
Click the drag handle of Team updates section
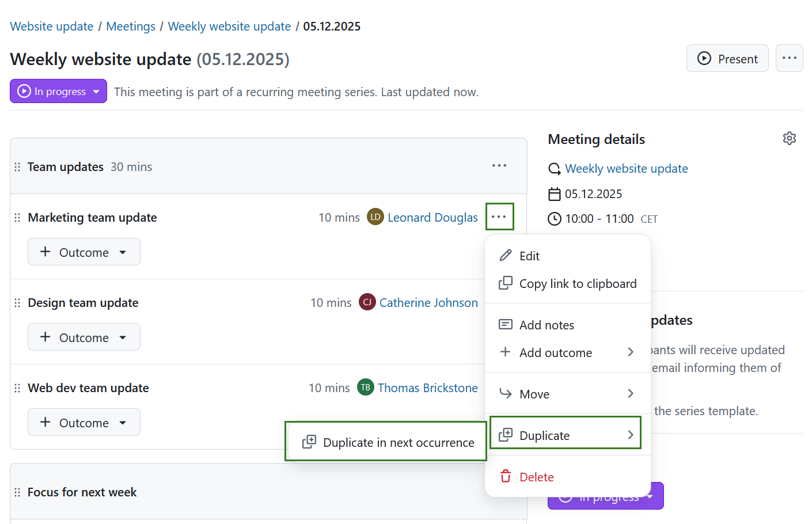coord(17,166)
